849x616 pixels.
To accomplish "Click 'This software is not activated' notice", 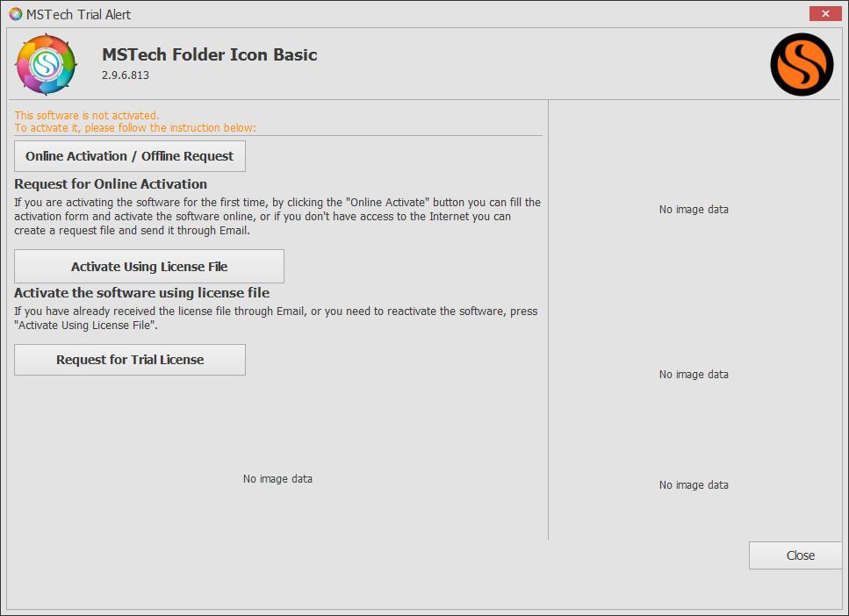I will click(87, 115).
